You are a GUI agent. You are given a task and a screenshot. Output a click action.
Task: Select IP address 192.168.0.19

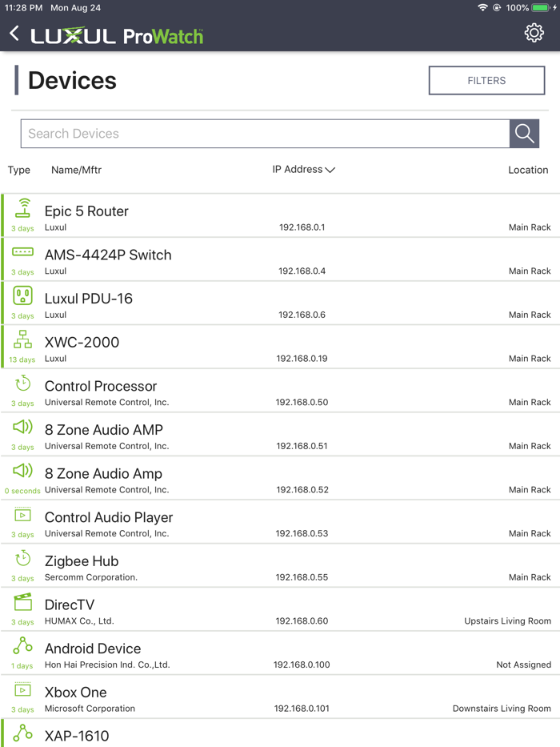click(x=302, y=359)
